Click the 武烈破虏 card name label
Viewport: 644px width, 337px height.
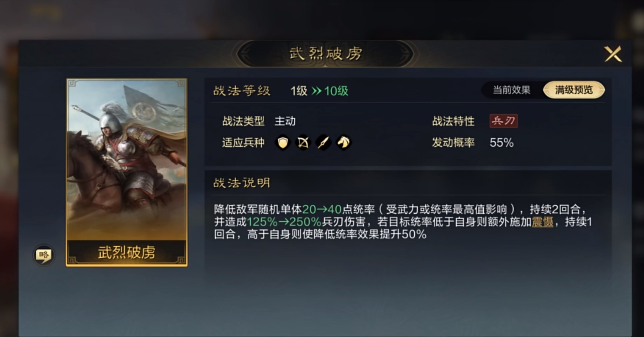click(x=127, y=252)
